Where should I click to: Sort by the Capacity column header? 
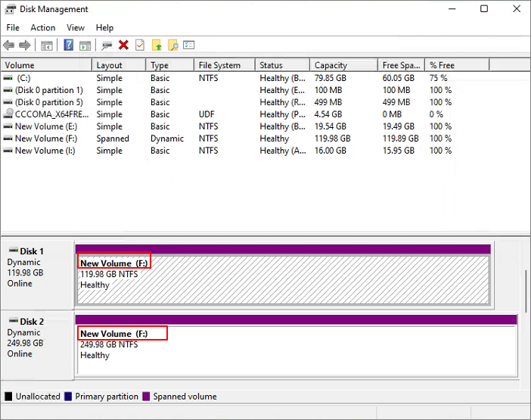point(331,66)
